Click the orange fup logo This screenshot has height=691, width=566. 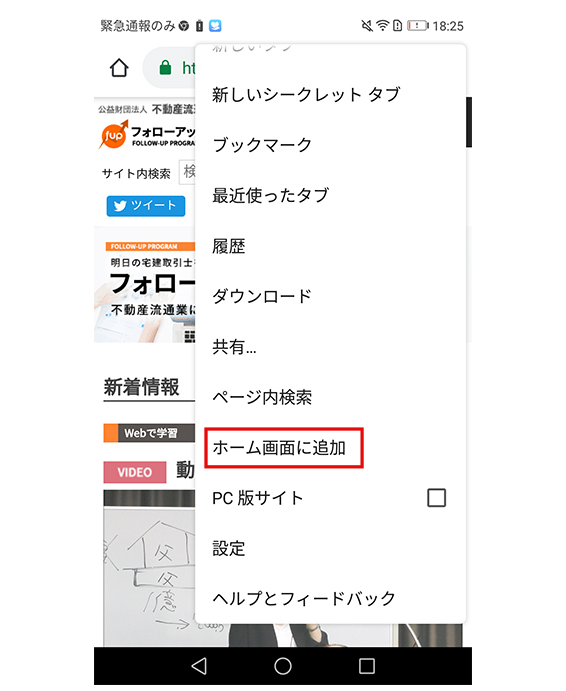click(114, 135)
